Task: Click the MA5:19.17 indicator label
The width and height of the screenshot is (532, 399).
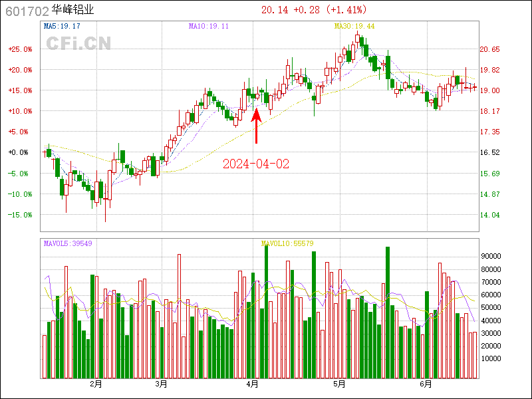Action: click(x=62, y=26)
